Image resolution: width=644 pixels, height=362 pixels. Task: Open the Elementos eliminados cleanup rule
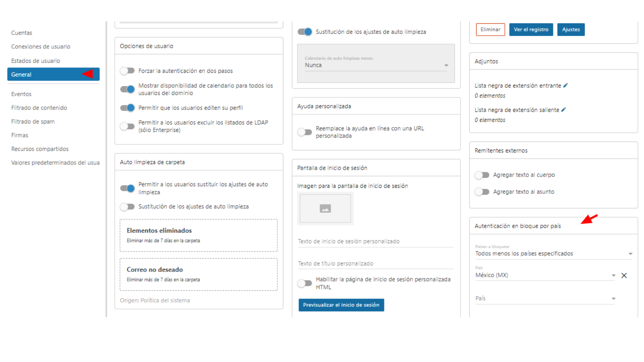pyautogui.click(x=198, y=235)
